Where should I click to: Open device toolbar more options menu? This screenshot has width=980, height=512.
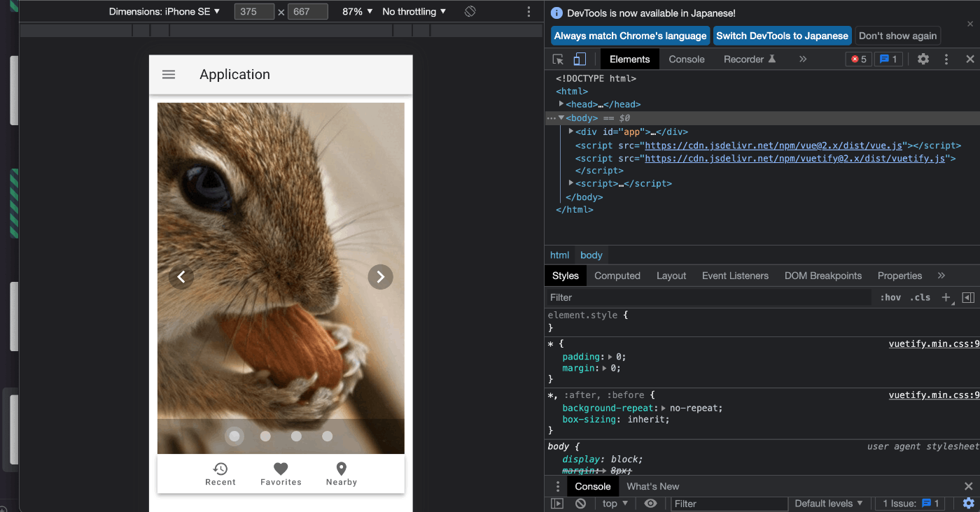(x=528, y=11)
